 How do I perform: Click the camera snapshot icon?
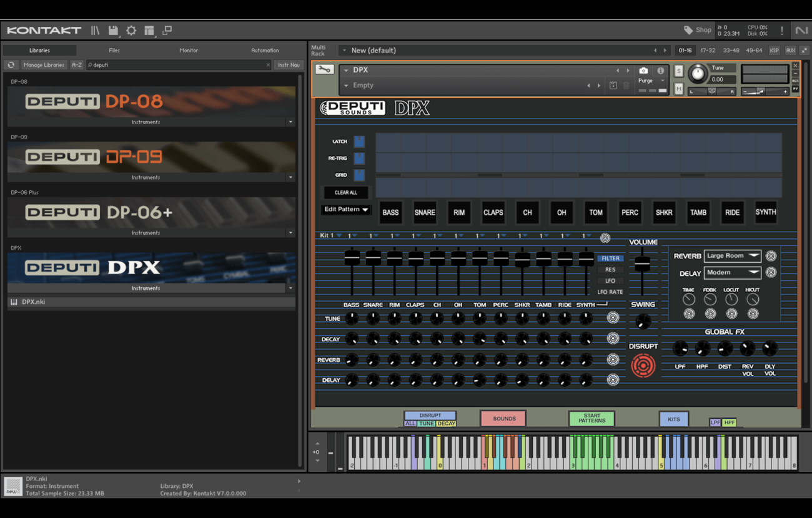pos(643,71)
